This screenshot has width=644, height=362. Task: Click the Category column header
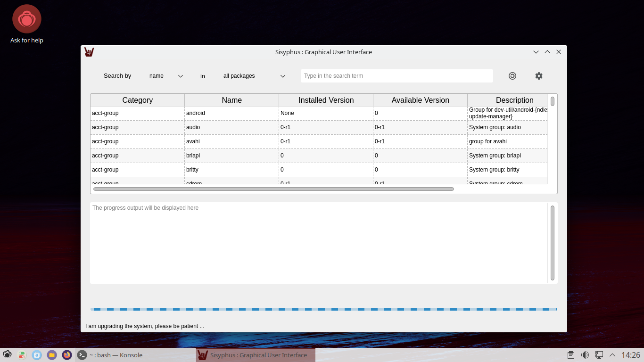coord(138,100)
